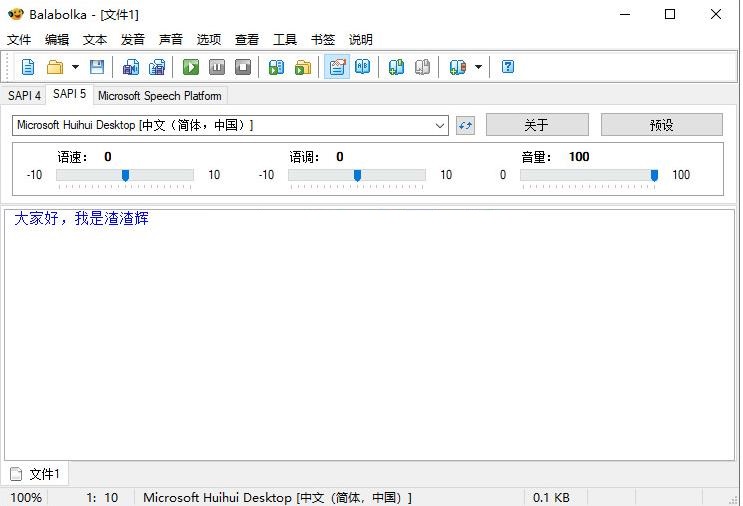Open the Microsoft Huihui Desktop voice dropdown
The height and width of the screenshot is (506, 743).
[230, 126]
